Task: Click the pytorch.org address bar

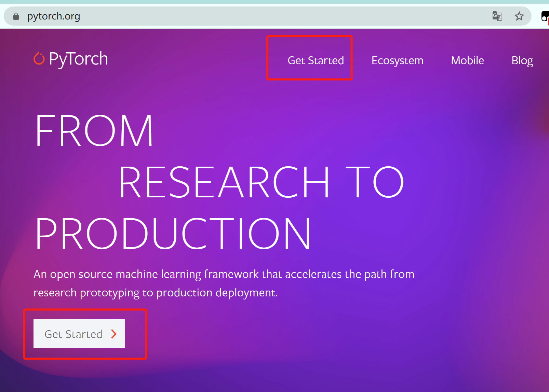Action: pyautogui.click(x=267, y=16)
